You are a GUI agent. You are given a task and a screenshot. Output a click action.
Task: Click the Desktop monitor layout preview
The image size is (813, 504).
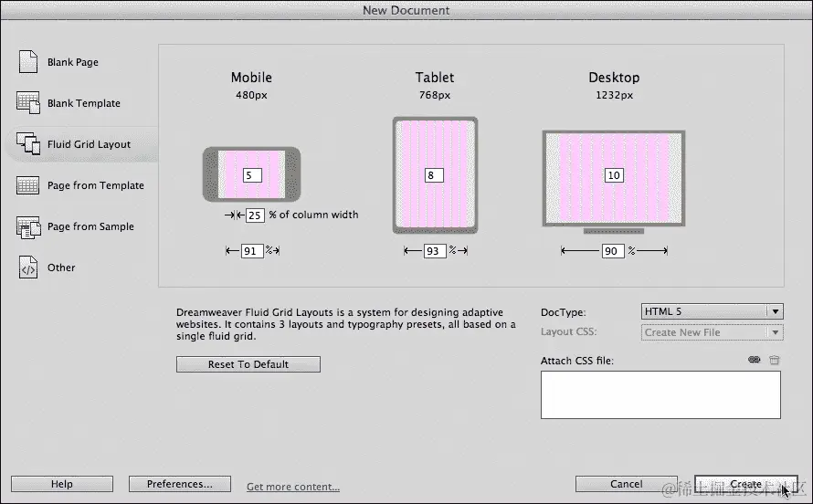[x=614, y=182]
